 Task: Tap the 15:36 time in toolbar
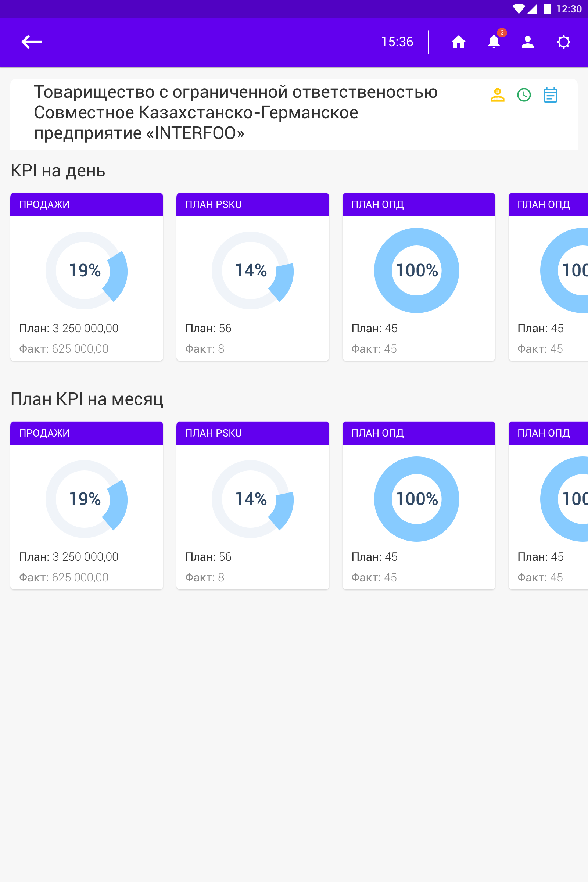click(x=397, y=42)
